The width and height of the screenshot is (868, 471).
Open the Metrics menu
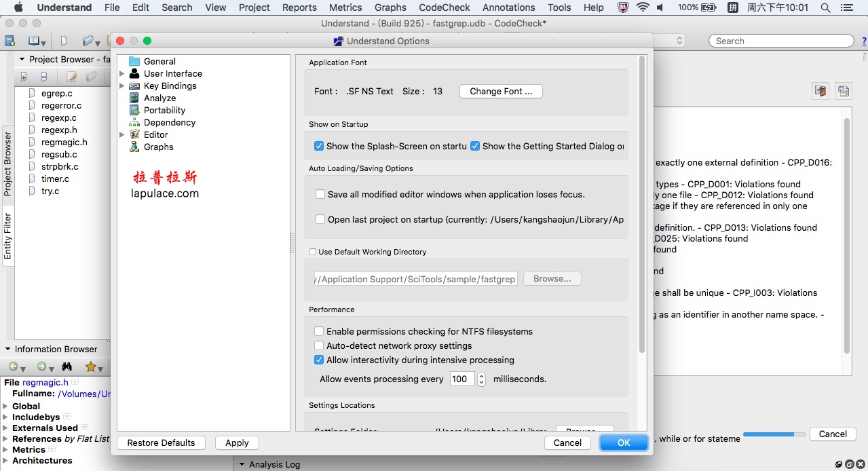tap(345, 7)
